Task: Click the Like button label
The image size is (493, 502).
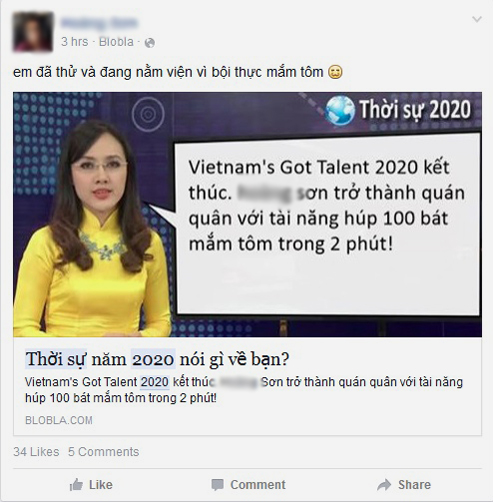Action: point(101,485)
